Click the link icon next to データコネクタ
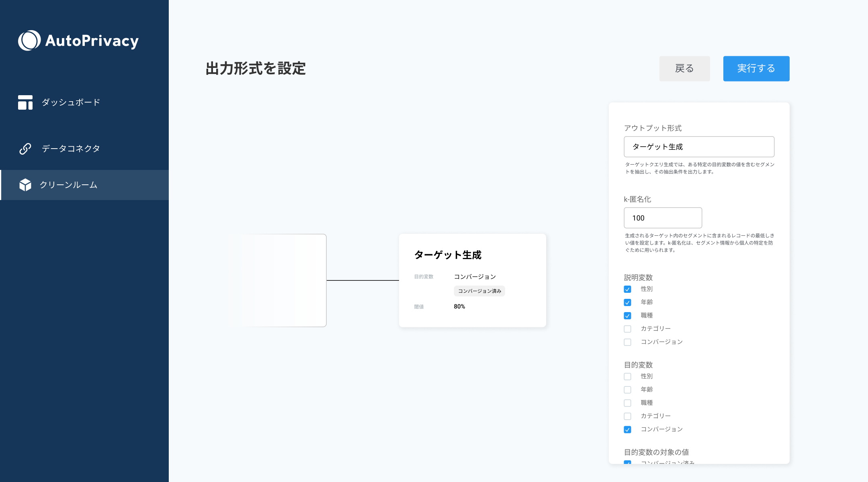This screenshot has height=482, width=868. (25, 148)
